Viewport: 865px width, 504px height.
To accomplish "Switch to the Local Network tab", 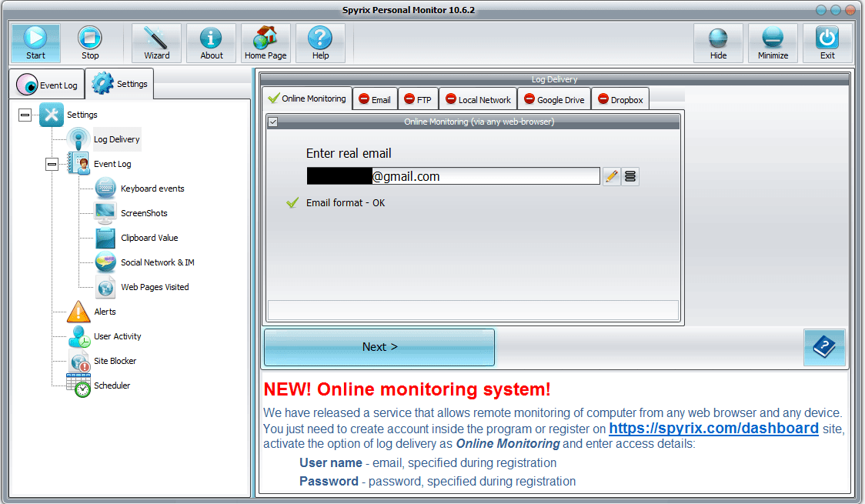I will coord(478,99).
